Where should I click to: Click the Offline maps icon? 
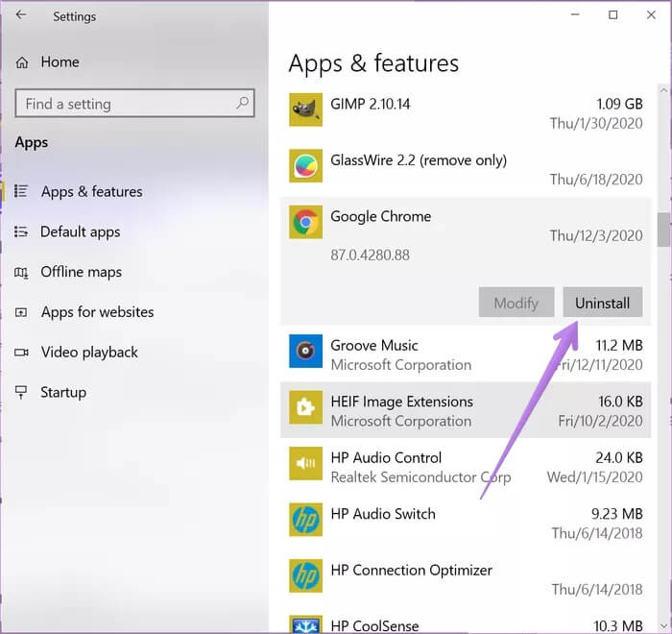click(x=21, y=272)
